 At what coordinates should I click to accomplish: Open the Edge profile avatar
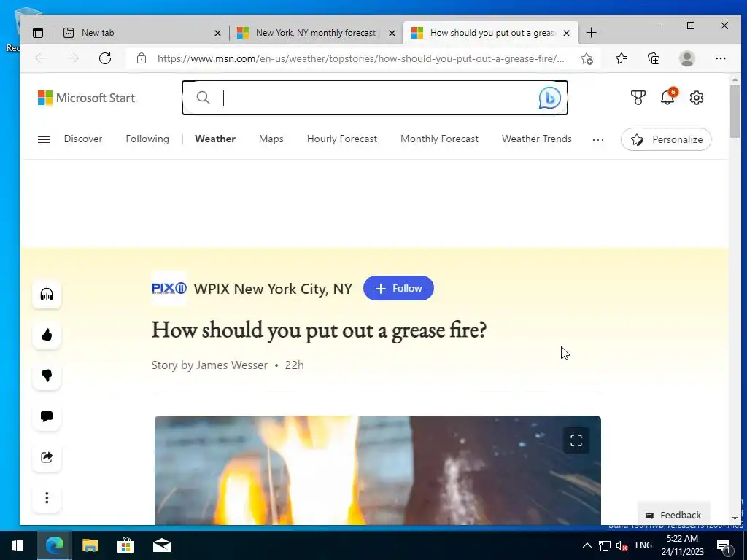[687, 58]
